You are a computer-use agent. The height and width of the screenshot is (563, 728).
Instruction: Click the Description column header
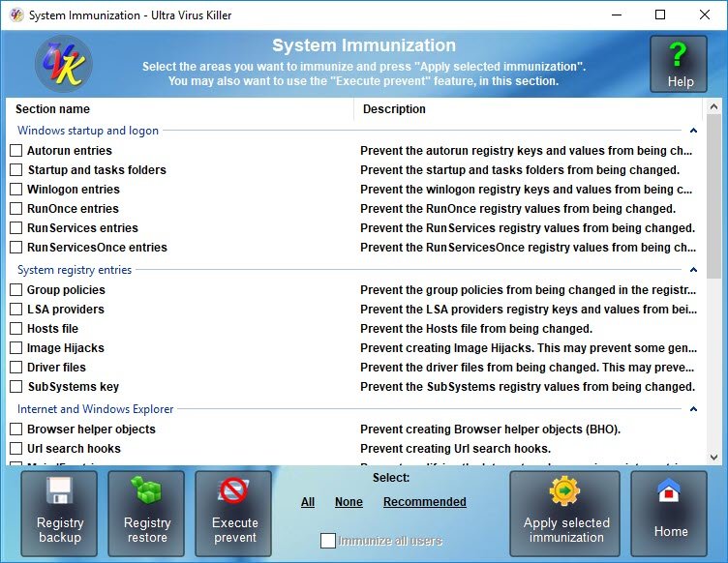pos(528,109)
